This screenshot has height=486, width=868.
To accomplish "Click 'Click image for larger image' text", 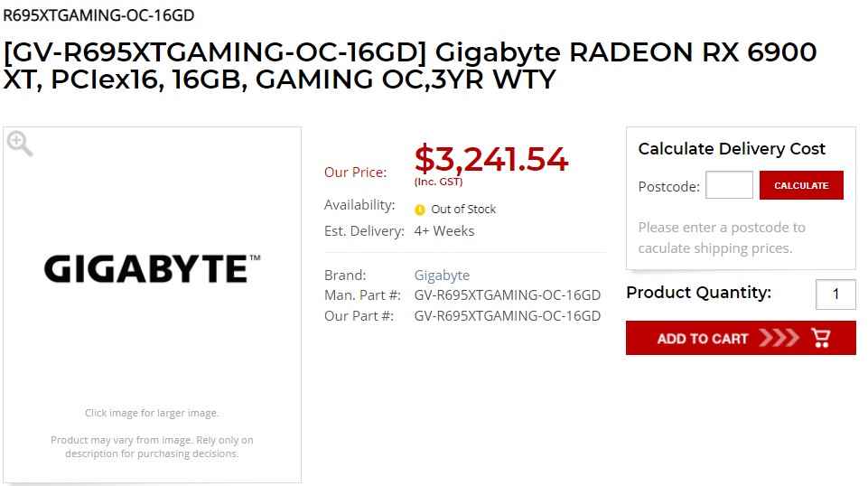I will click(152, 413).
